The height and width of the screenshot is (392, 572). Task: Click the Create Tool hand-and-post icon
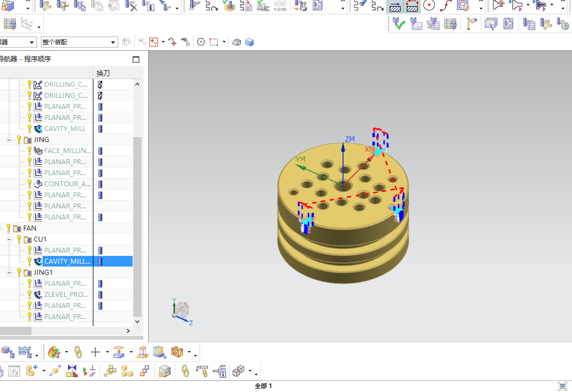coord(471,24)
